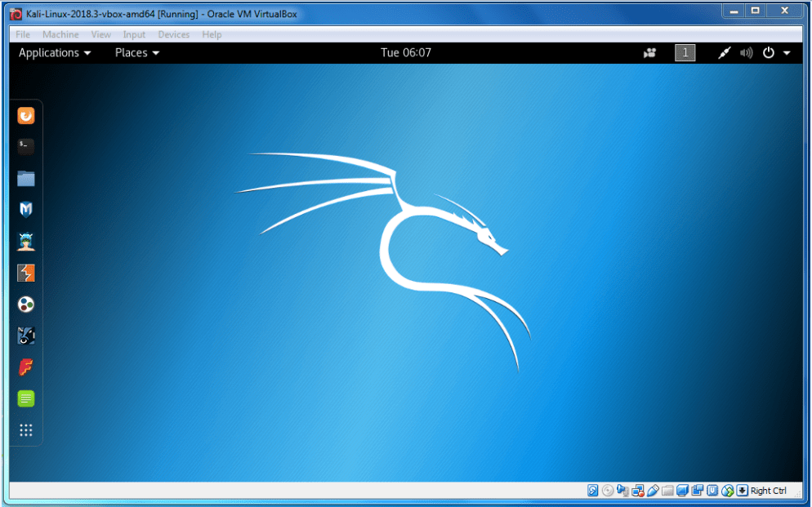Click the Right Ctrl host key label

(769, 491)
